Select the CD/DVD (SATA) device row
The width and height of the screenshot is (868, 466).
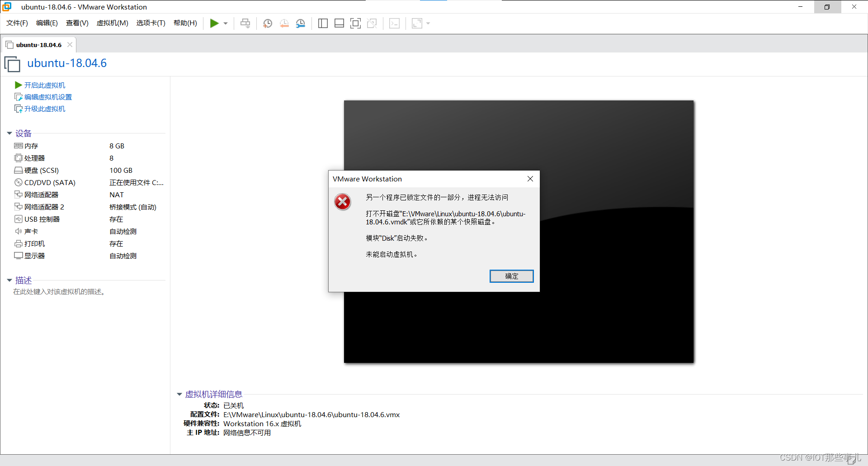pos(89,182)
